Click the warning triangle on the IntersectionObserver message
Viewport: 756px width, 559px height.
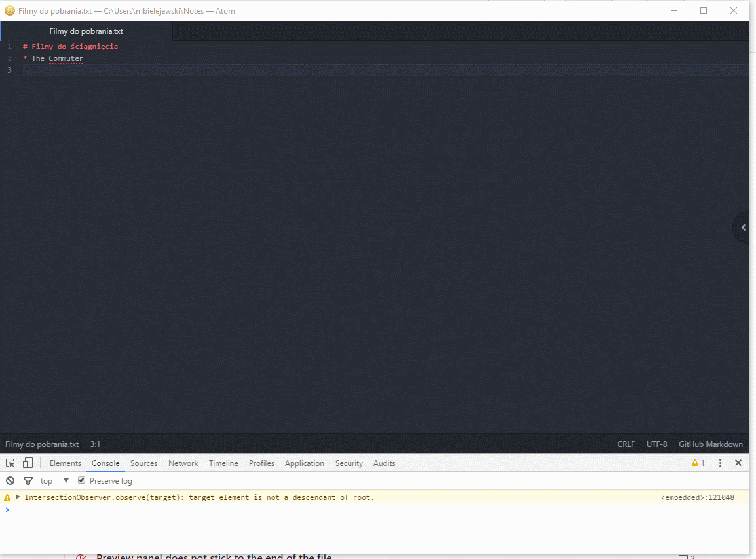point(7,497)
